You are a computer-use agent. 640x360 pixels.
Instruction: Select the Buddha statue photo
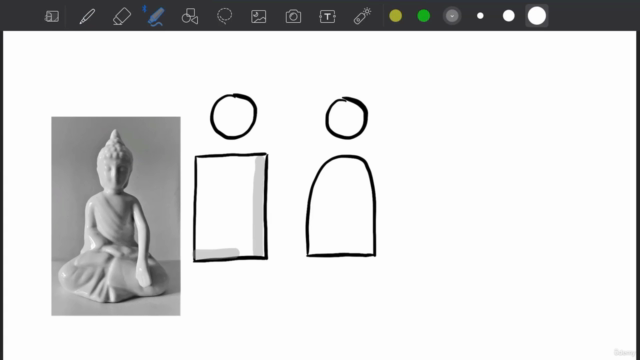coord(116,216)
